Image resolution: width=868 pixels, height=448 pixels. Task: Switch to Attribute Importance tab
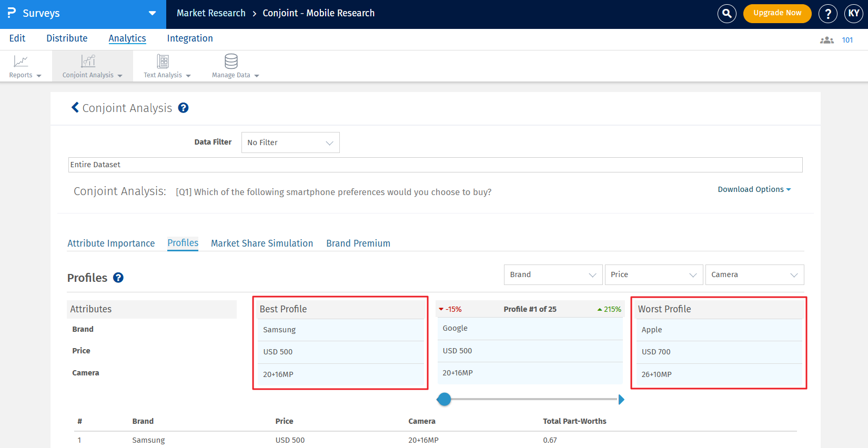click(111, 243)
